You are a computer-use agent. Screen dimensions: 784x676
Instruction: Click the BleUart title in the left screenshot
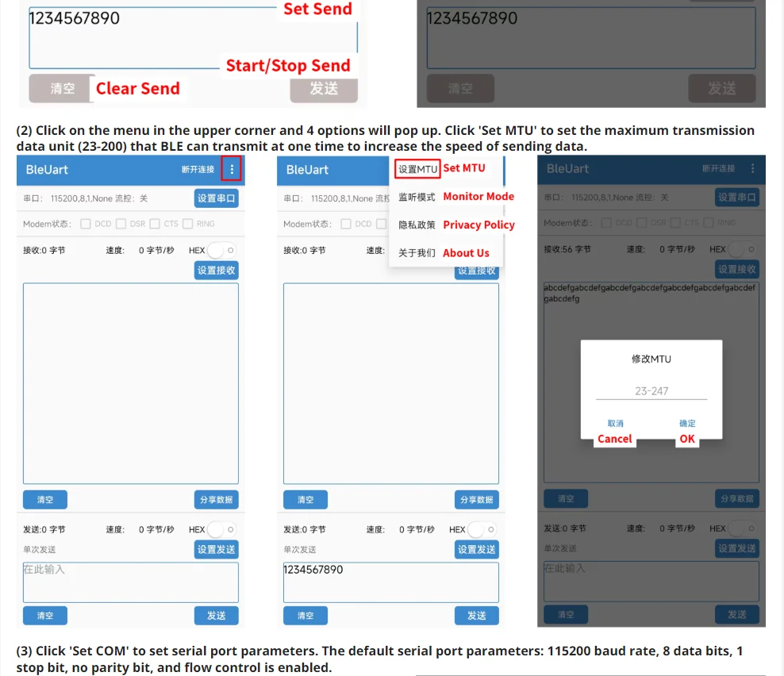pos(47,170)
